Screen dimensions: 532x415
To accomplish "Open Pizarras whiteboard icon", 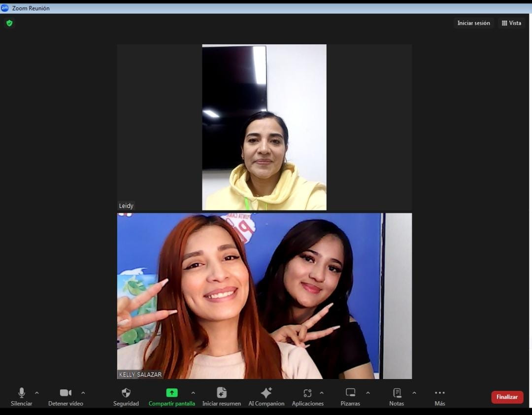I will click(350, 393).
